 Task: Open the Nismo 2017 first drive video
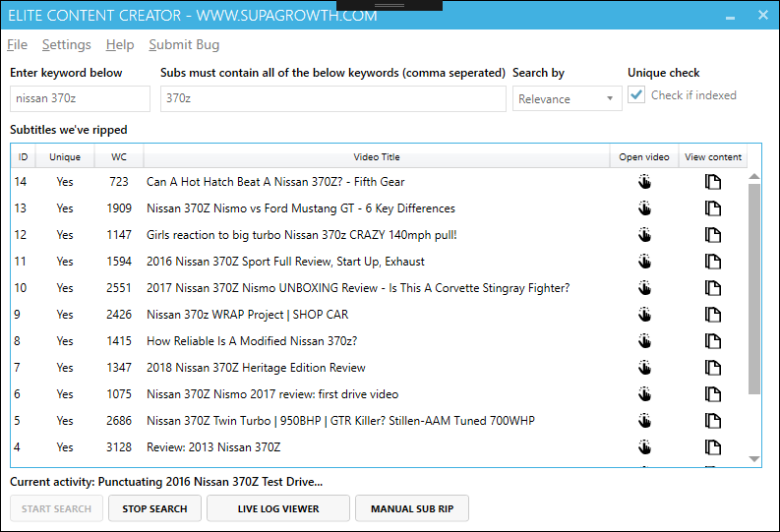(644, 394)
